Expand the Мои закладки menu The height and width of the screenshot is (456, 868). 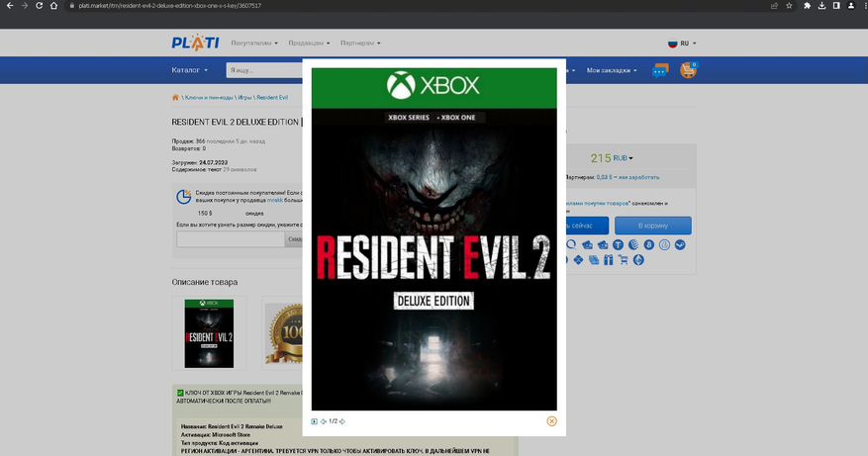coord(612,70)
